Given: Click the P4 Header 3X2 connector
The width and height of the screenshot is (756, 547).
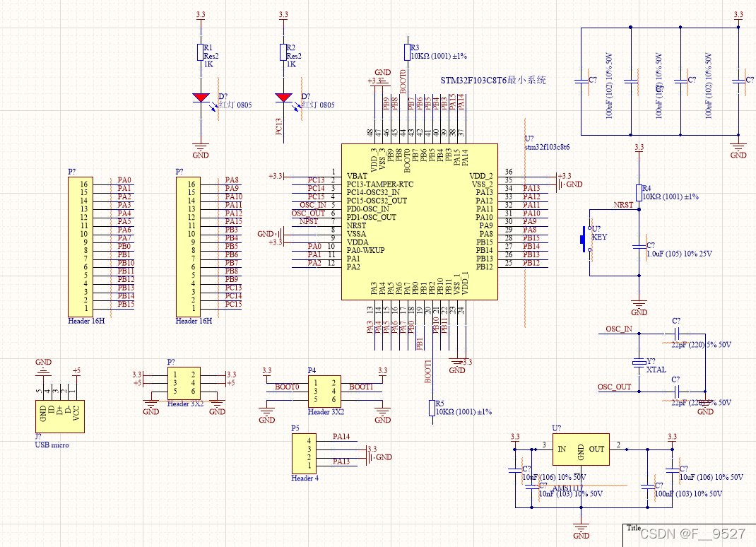Looking at the screenshot, I should click(x=324, y=390).
